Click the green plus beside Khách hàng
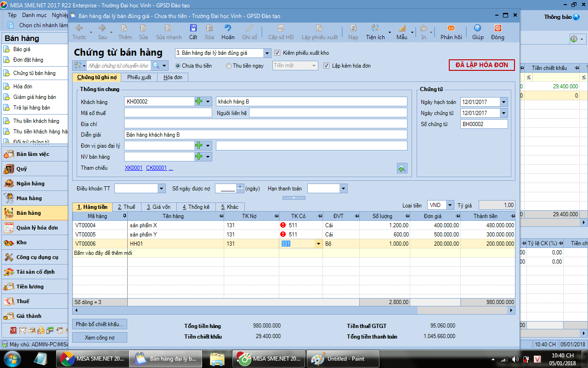The width and height of the screenshot is (588, 368). click(199, 101)
